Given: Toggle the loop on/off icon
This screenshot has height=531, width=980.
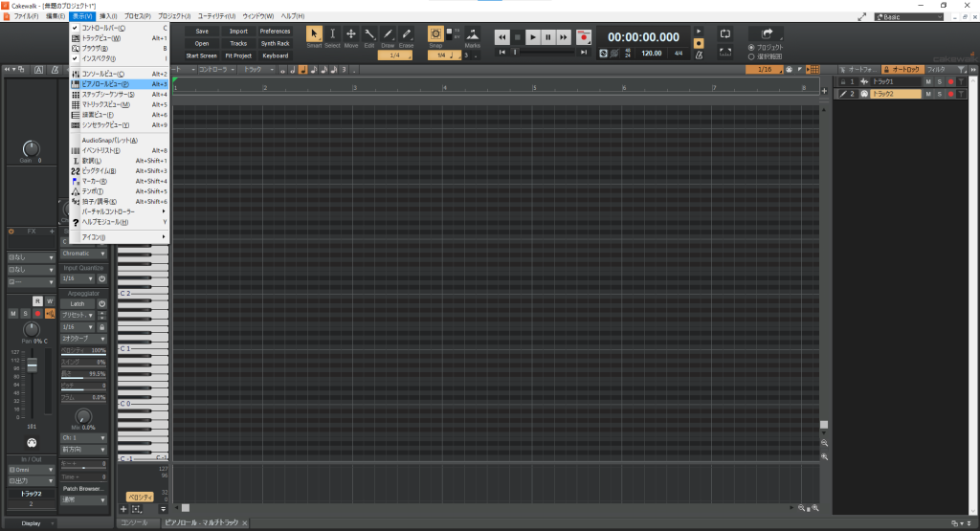Looking at the screenshot, I should [x=725, y=33].
